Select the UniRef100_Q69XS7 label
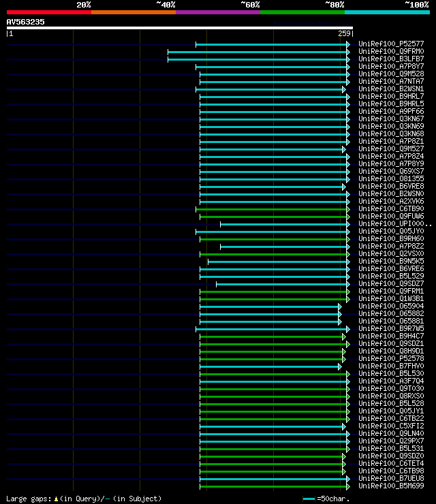This screenshot has height=504, width=436. pyautogui.click(x=391, y=172)
